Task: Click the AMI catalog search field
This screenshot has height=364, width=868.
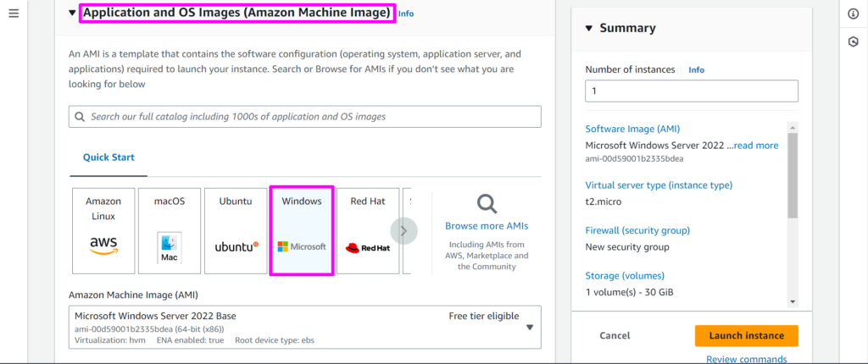Action: (305, 117)
